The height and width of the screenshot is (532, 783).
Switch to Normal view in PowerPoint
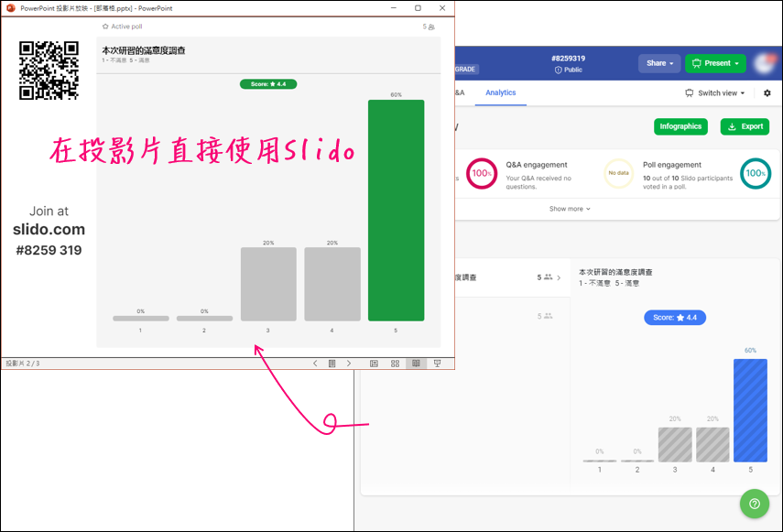click(374, 364)
